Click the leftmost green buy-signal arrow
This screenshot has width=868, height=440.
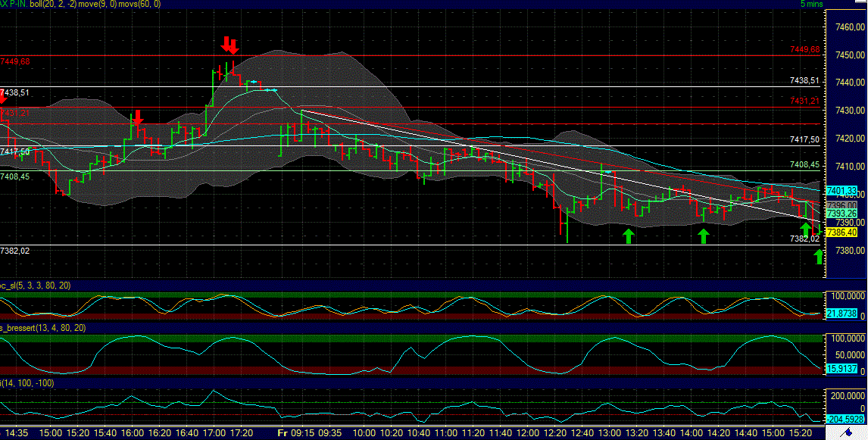[628, 236]
